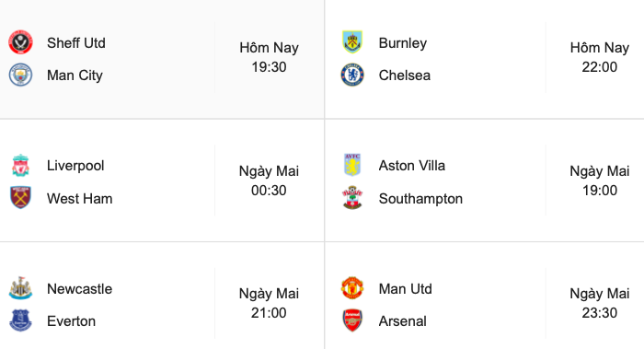Click the Newcastle club crest

coord(20,287)
